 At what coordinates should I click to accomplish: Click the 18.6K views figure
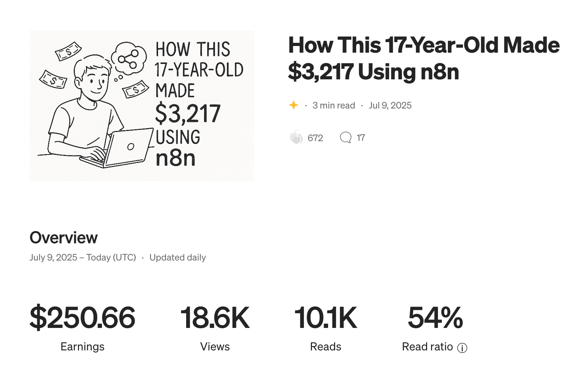215,318
